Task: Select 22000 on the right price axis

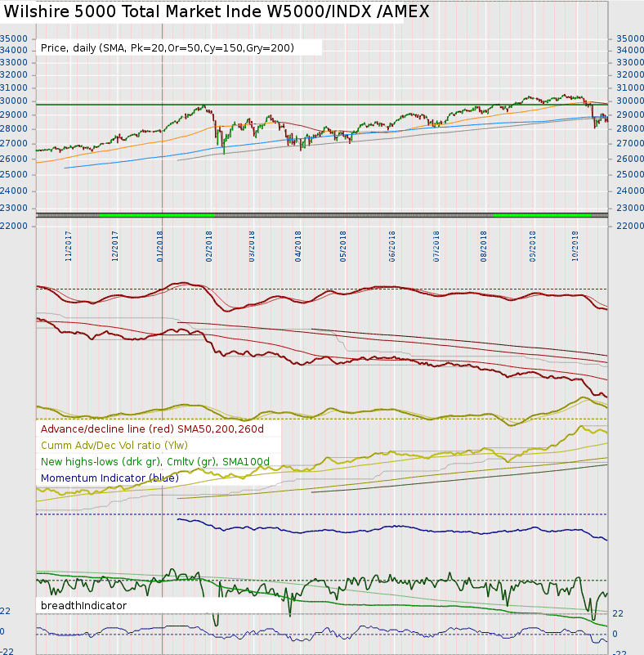Action: pos(630,226)
